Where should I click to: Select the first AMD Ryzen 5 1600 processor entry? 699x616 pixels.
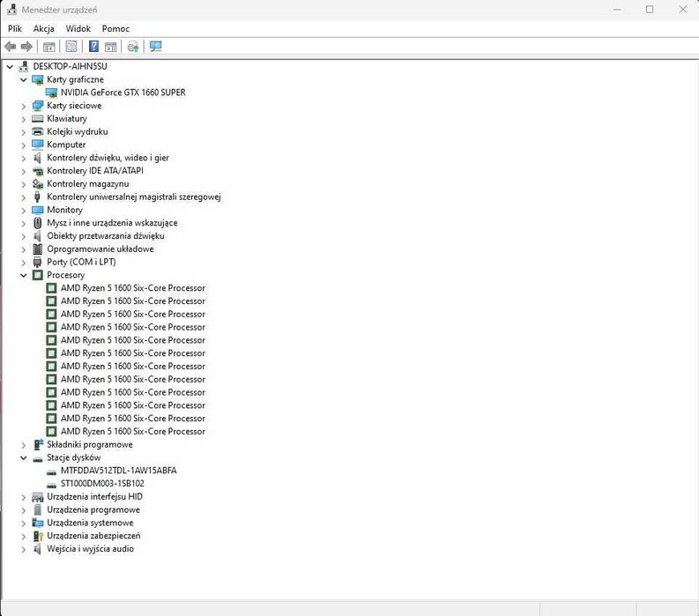(x=133, y=288)
